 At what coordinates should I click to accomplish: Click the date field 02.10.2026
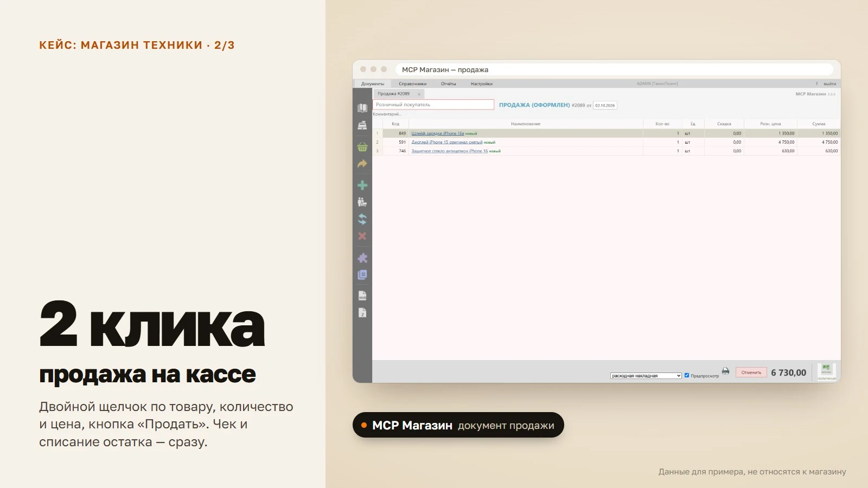(x=605, y=105)
